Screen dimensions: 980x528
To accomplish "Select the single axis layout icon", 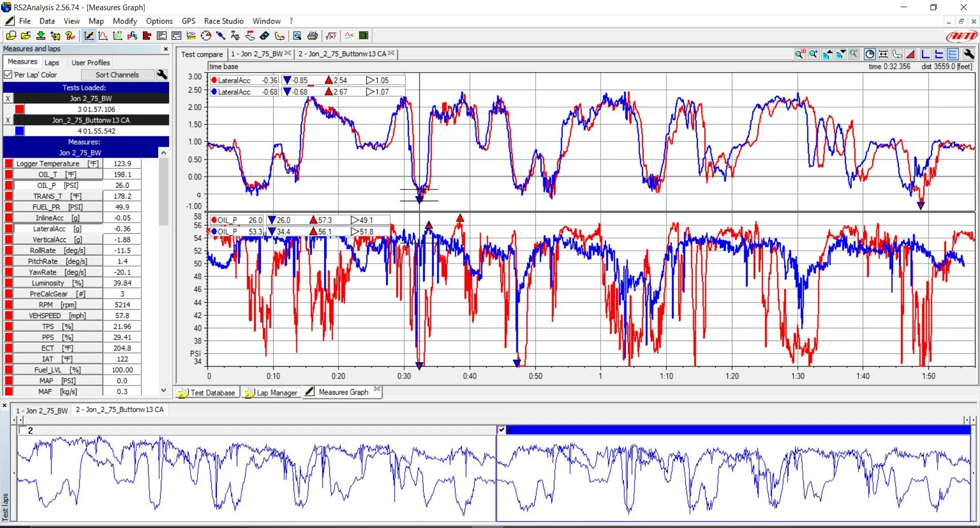I will pyautogui.click(x=925, y=54).
